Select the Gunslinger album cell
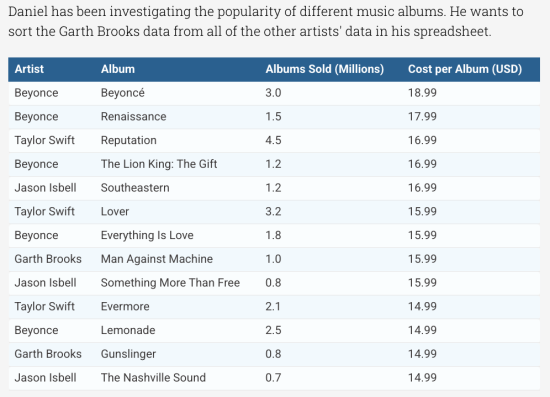 point(128,354)
